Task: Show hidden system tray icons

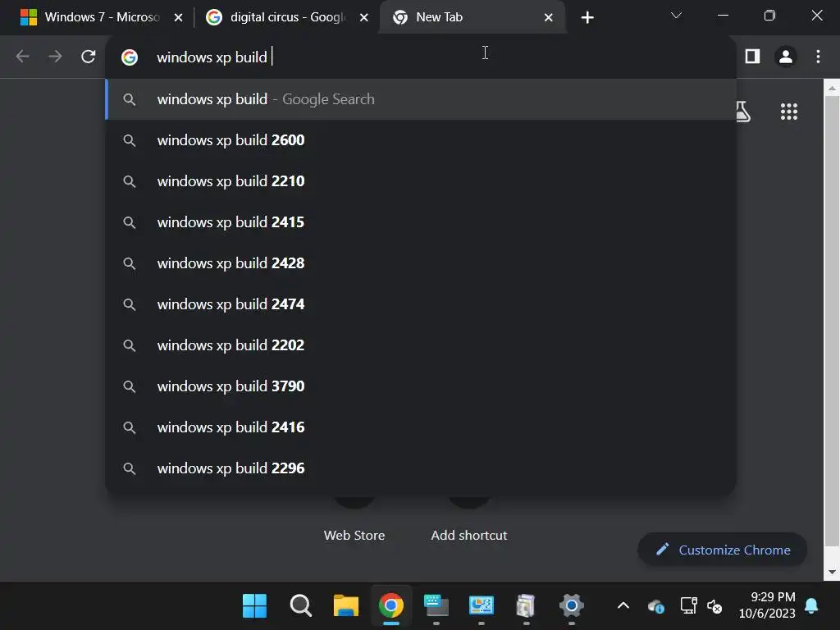Action: point(623,606)
